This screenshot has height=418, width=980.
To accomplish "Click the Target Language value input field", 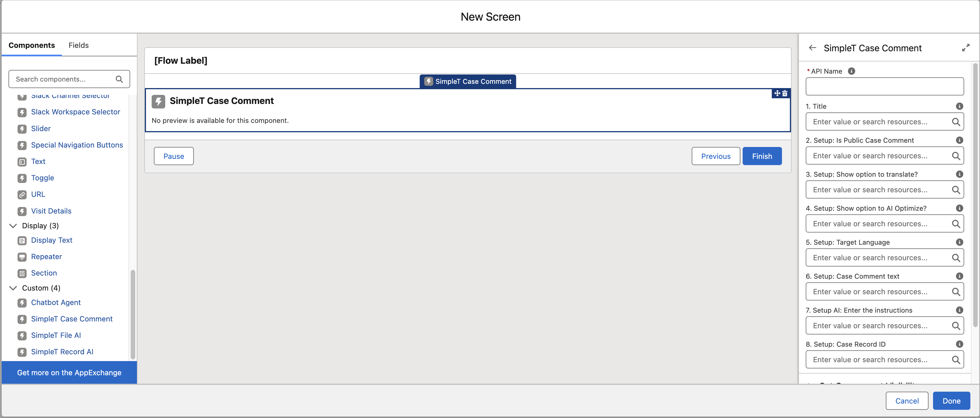I will click(884, 258).
